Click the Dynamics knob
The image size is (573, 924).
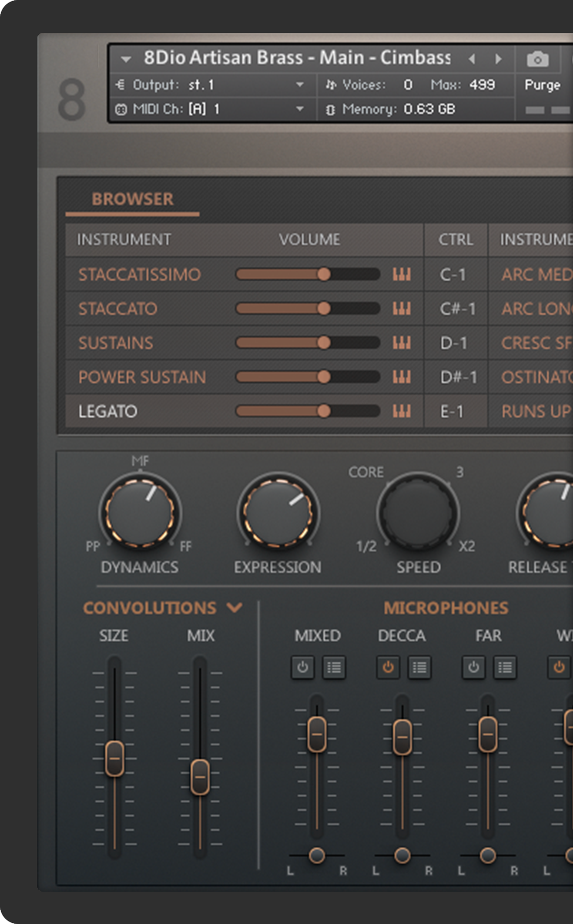tap(140, 512)
